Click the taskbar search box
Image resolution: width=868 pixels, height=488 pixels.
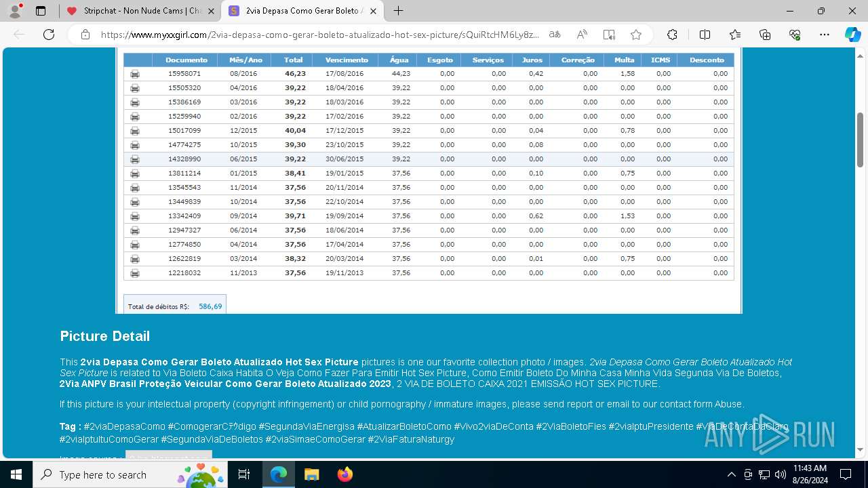pyautogui.click(x=130, y=474)
